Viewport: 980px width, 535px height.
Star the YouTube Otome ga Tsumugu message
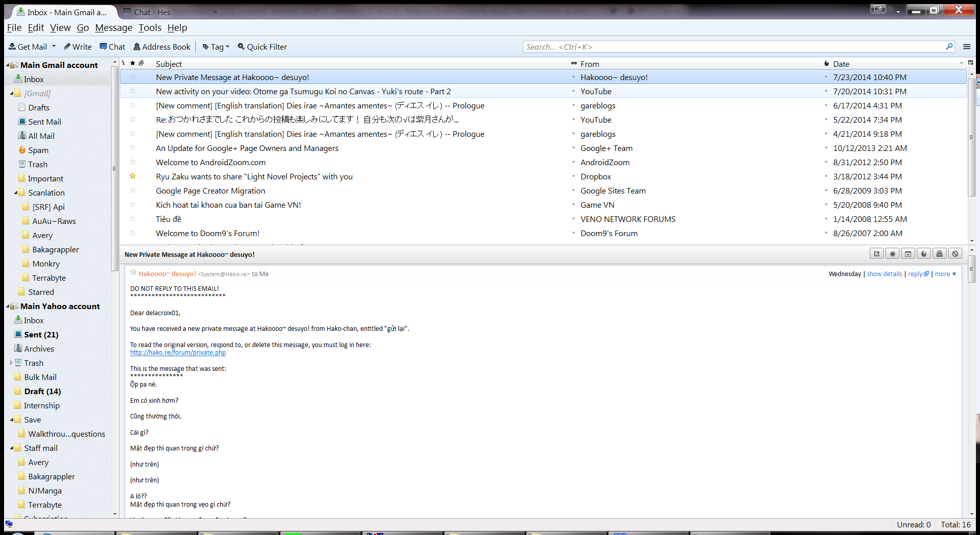point(133,91)
